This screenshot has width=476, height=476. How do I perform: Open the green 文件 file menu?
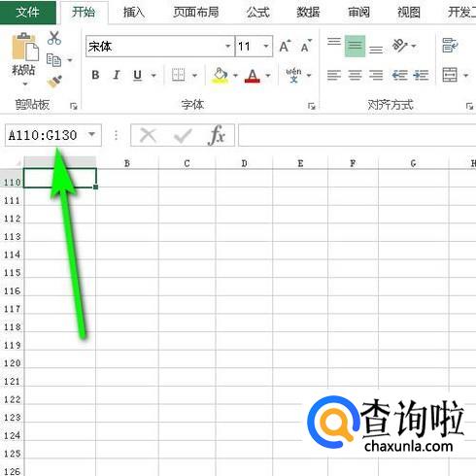point(28,13)
